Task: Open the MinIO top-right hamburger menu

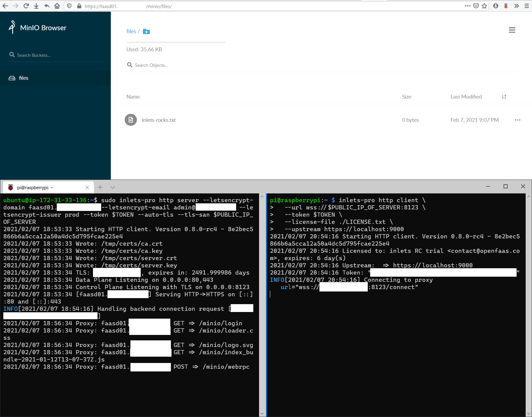Action: coord(512,30)
